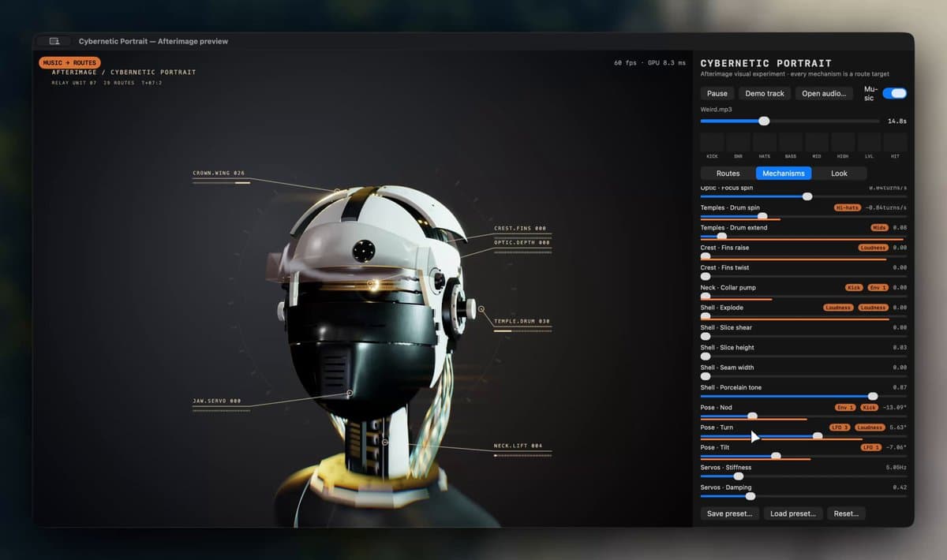Click the Kick tag on Pose · Nod
The height and width of the screenshot is (560, 947).
[x=869, y=407]
